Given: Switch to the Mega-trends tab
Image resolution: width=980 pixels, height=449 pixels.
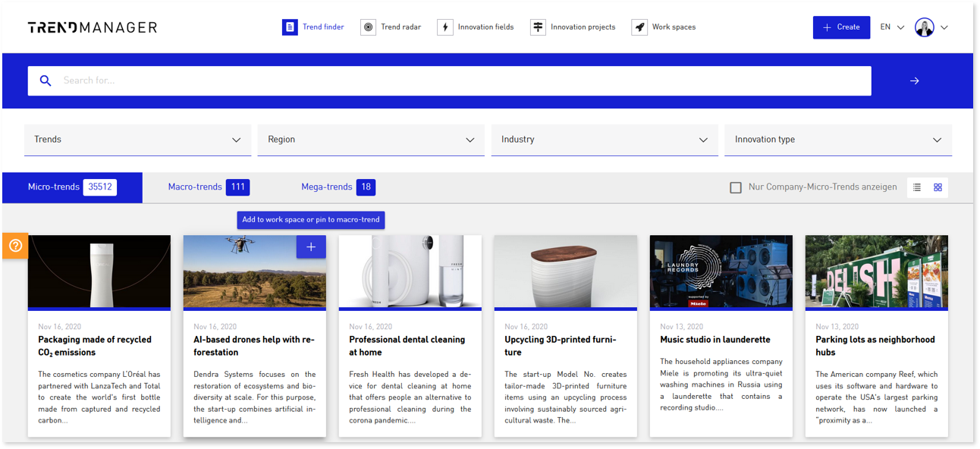Looking at the screenshot, I should (338, 187).
